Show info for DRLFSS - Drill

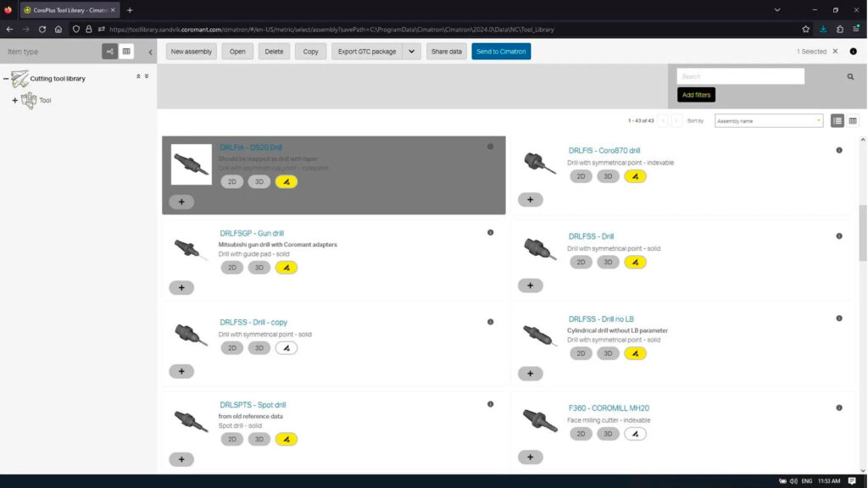[x=839, y=236]
